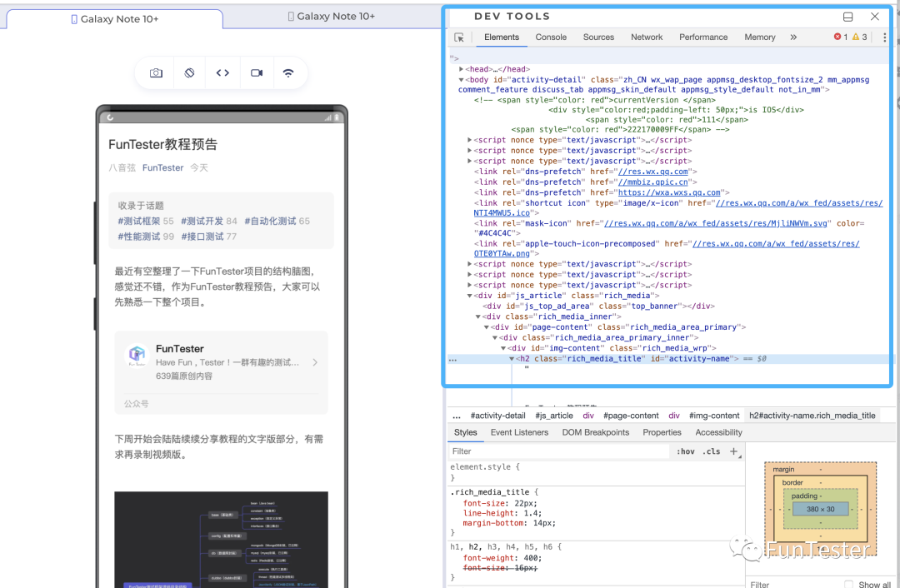Click the yellow warning count indicator
The height and width of the screenshot is (588, 900).
click(860, 37)
